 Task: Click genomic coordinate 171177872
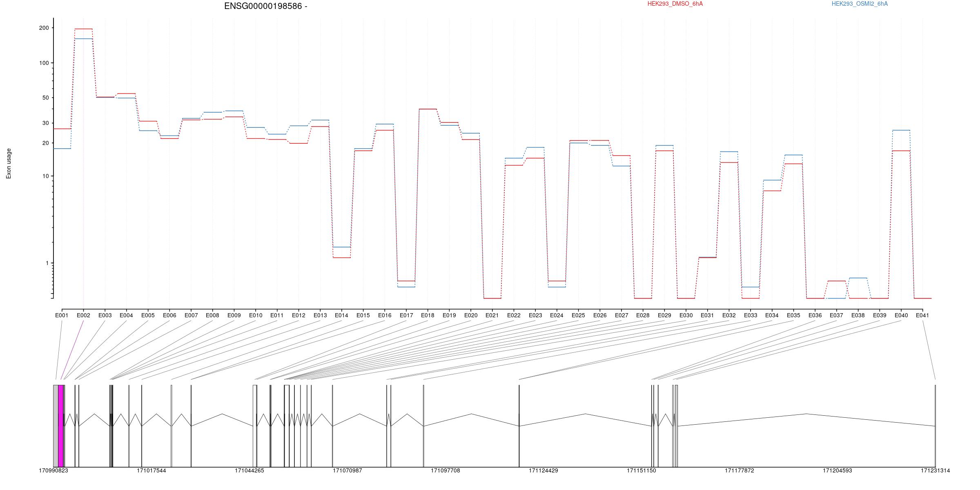(739, 470)
